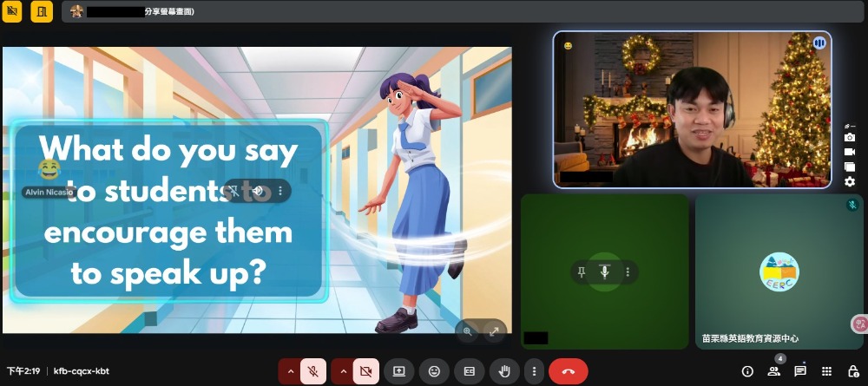Open meeting details info icon
The height and width of the screenshot is (386, 868).
tap(747, 371)
